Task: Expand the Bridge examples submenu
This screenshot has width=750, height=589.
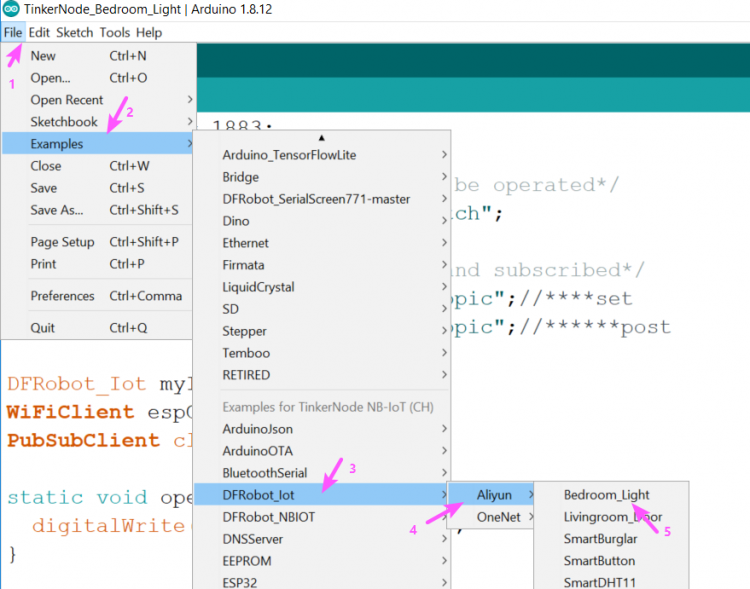Action: (x=321, y=177)
